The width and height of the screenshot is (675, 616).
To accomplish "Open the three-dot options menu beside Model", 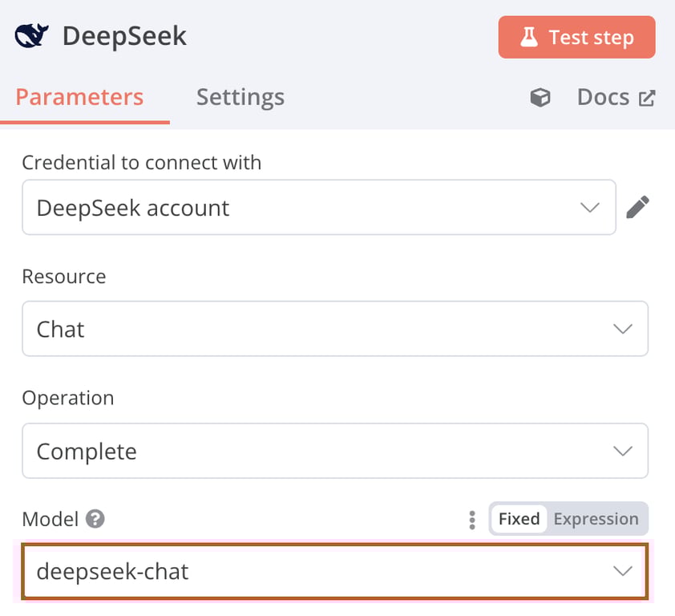I will [471, 520].
